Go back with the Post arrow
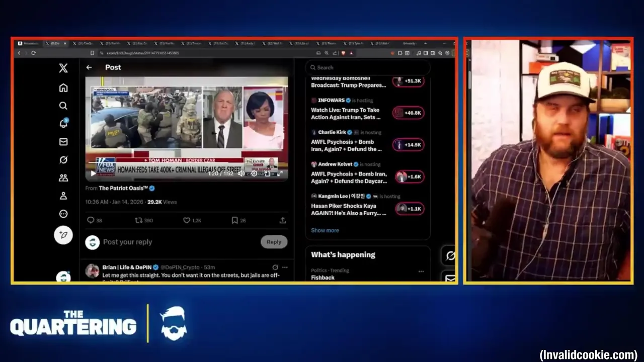The height and width of the screenshot is (362, 644). [x=89, y=67]
